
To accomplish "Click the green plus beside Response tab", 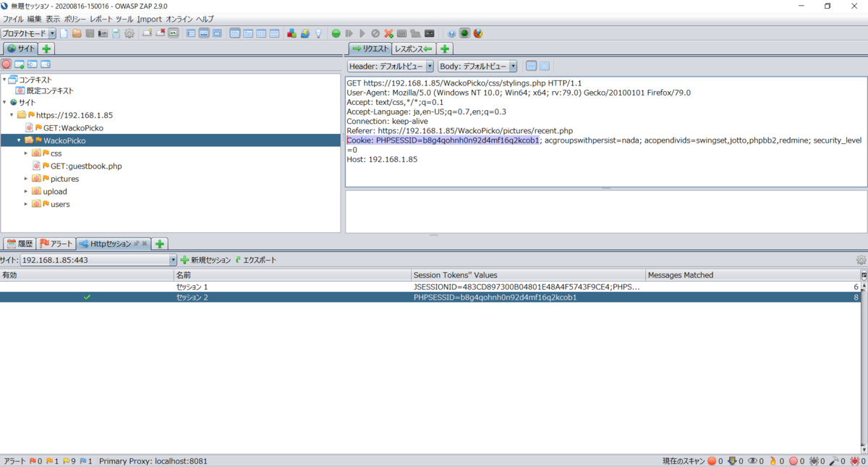I will point(445,49).
